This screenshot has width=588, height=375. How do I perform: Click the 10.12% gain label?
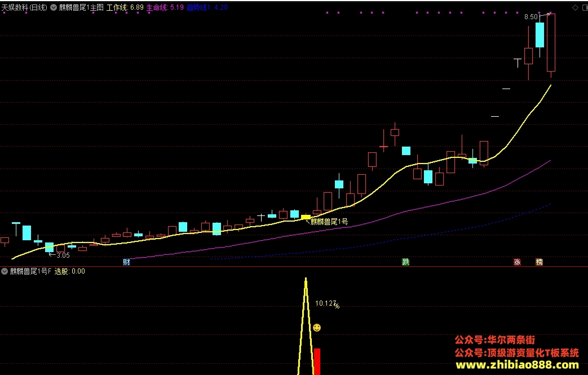(327, 304)
